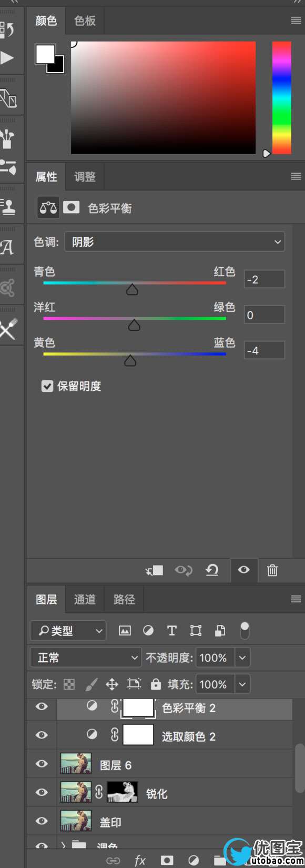This screenshot has height=868, width=305.
Task: Expand the 不透明度 opacity dropdown arrow
Action: (x=242, y=658)
